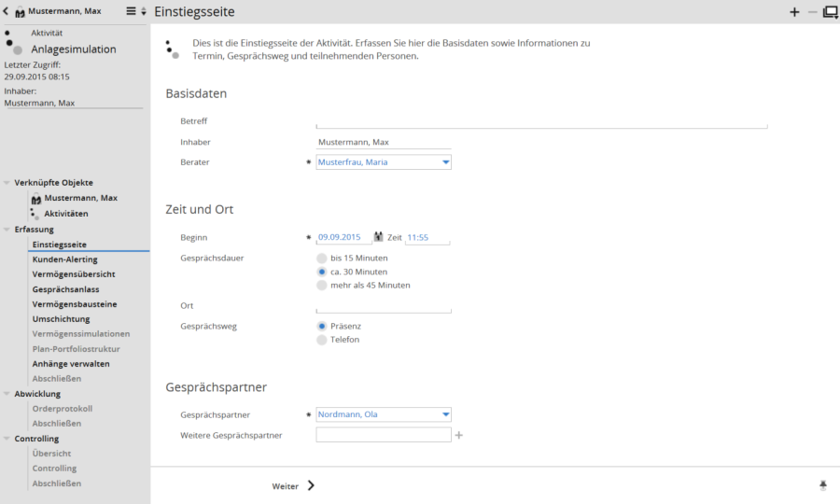Open linked Aktivitäten in the sidebar
Viewport: 840px width, 504px height.
coord(66,214)
